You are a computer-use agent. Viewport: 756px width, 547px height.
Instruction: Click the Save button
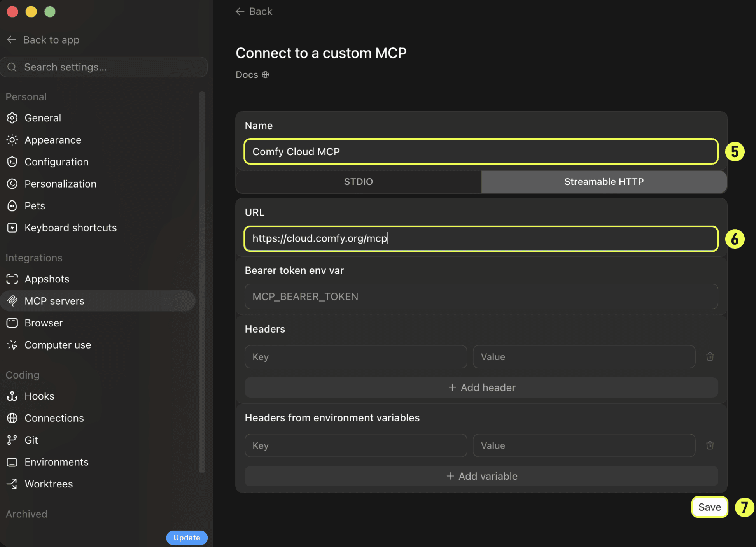tap(710, 507)
